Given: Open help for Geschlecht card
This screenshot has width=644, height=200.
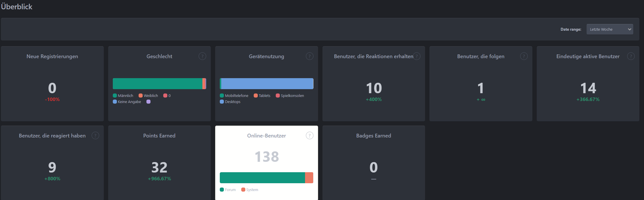Looking at the screenshot, I should click(202, 56).
